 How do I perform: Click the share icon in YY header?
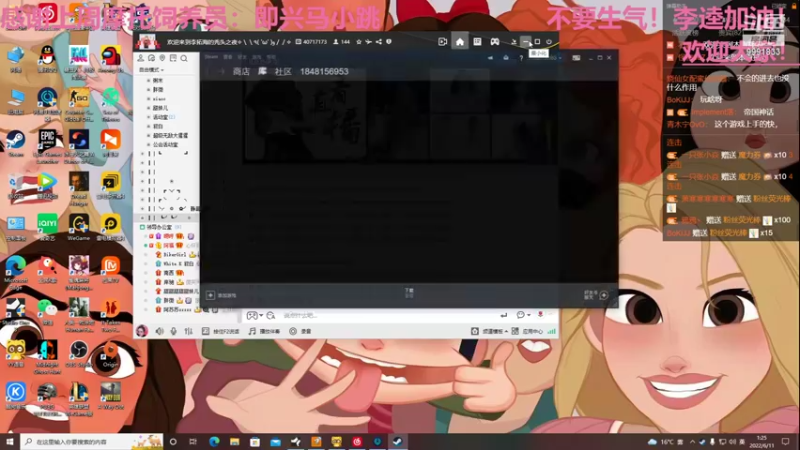click(x=379, y=42)
